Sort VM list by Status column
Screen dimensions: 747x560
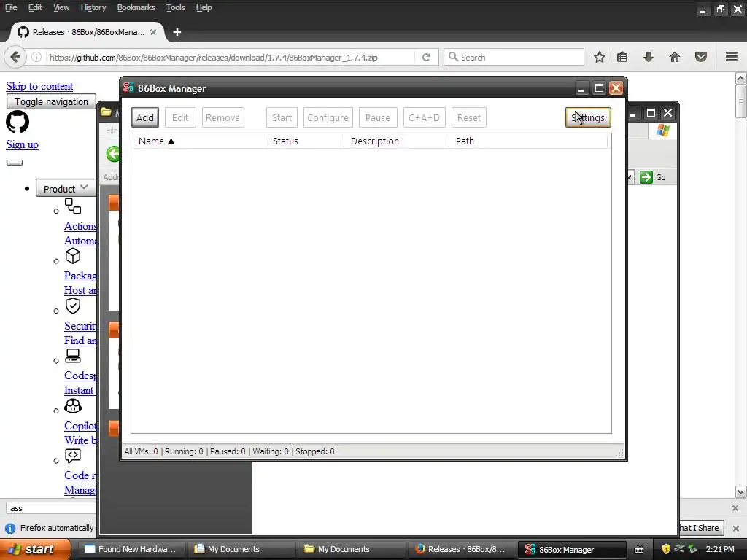[305, 141]
